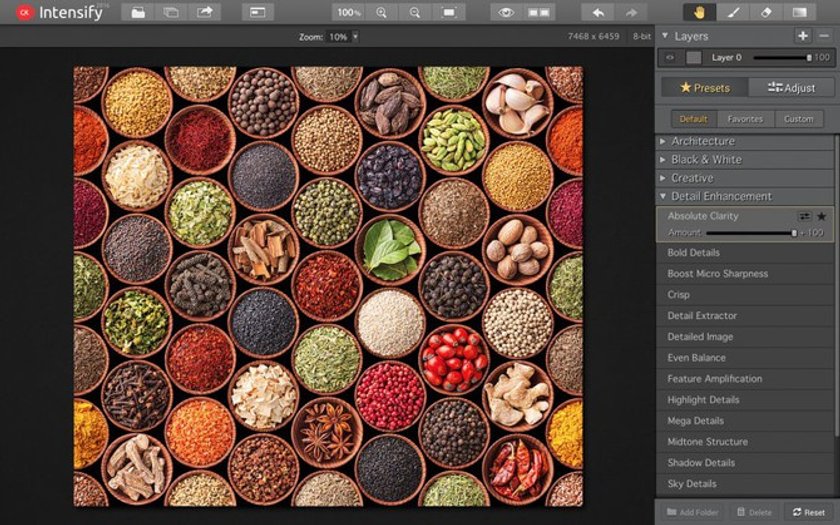This screenshot has height=525, width=840.
Task: Add a new layer with plus button
Action: [x=802, y=36]
